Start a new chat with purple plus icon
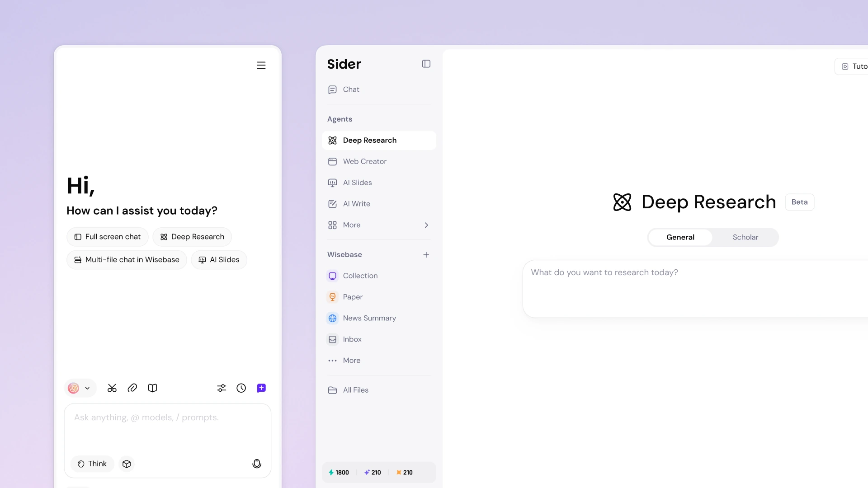The height and width of the screenshot is (488, 868). [261, 388]
